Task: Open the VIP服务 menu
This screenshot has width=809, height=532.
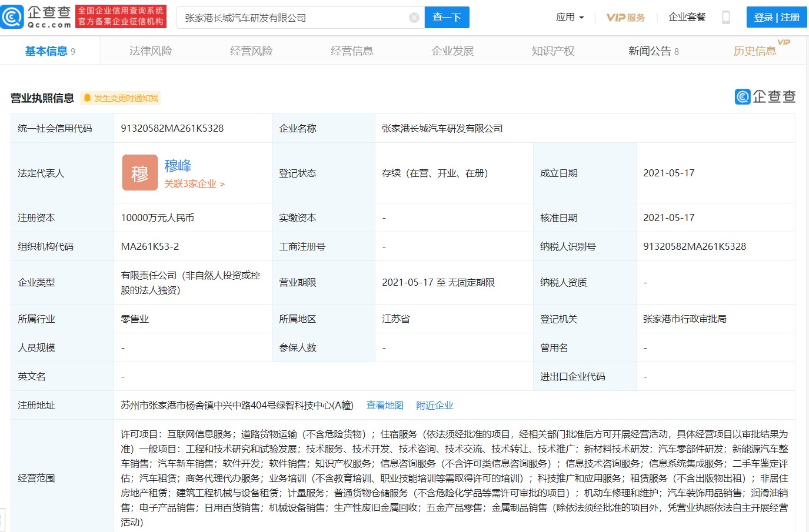Action: click(x=626, y=18)
